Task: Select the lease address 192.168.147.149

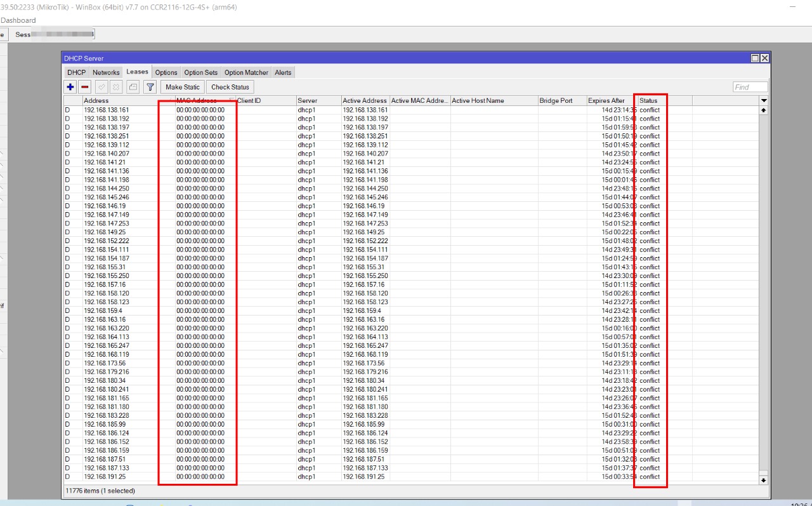Action: point(106,215)
